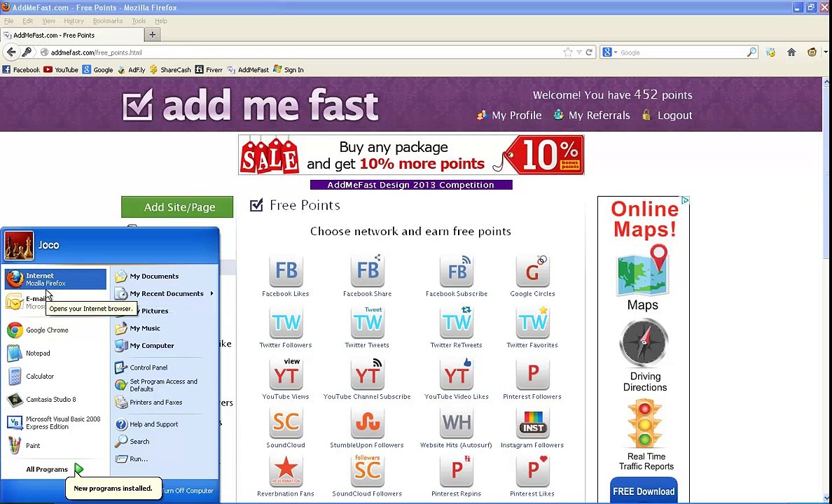Select the StumbleUpon Followers icon
The width and height of the screenshot is (832, 504).
click(x=367, y=422)
